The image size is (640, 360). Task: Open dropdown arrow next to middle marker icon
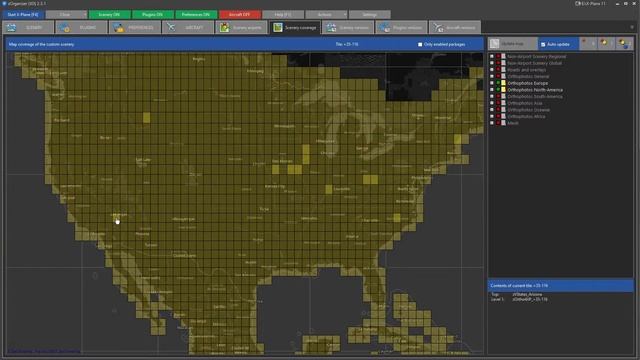click(612, 43)
